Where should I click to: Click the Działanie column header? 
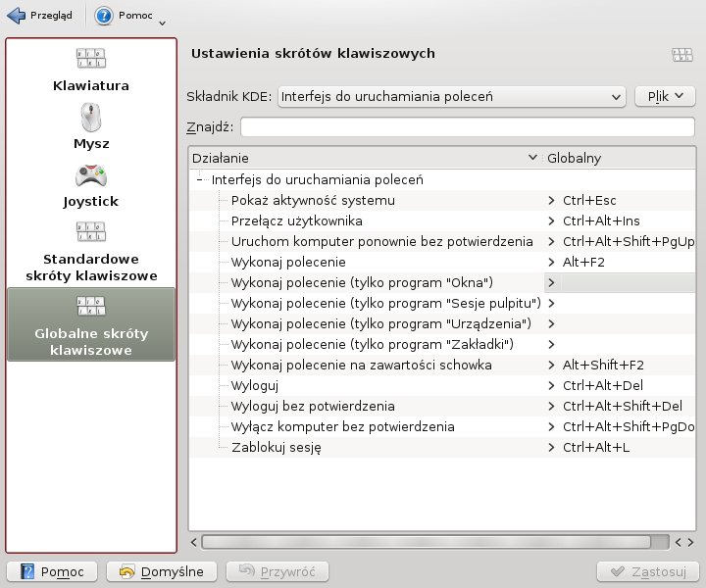363,158
